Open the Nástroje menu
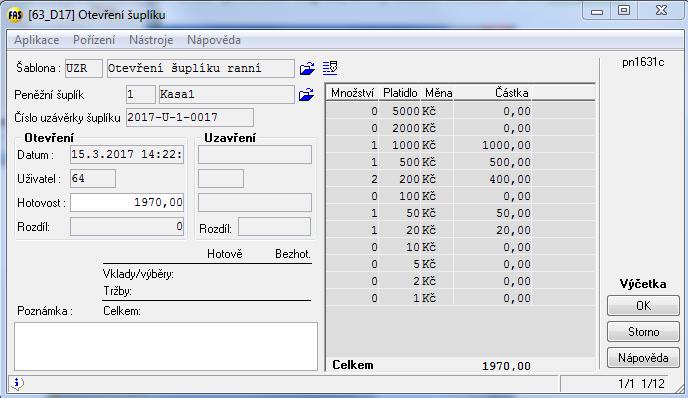The height and width of the screenshot is (398, 688). point(151,40)
